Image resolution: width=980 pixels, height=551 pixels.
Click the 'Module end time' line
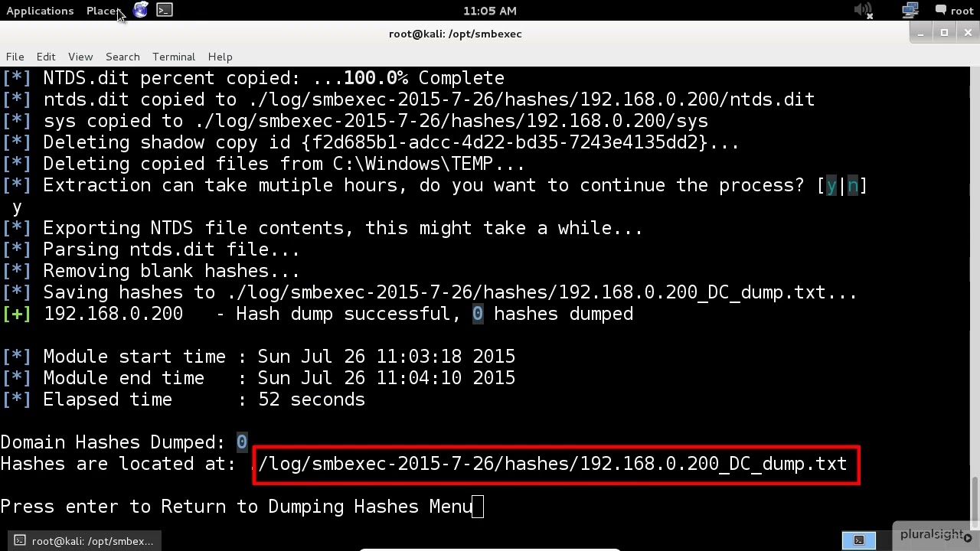coord(259,378)
